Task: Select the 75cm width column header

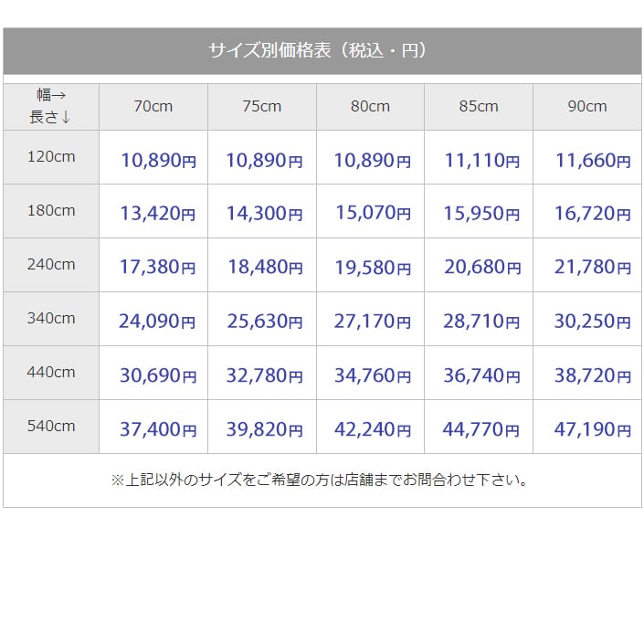Action: [261, 107]
